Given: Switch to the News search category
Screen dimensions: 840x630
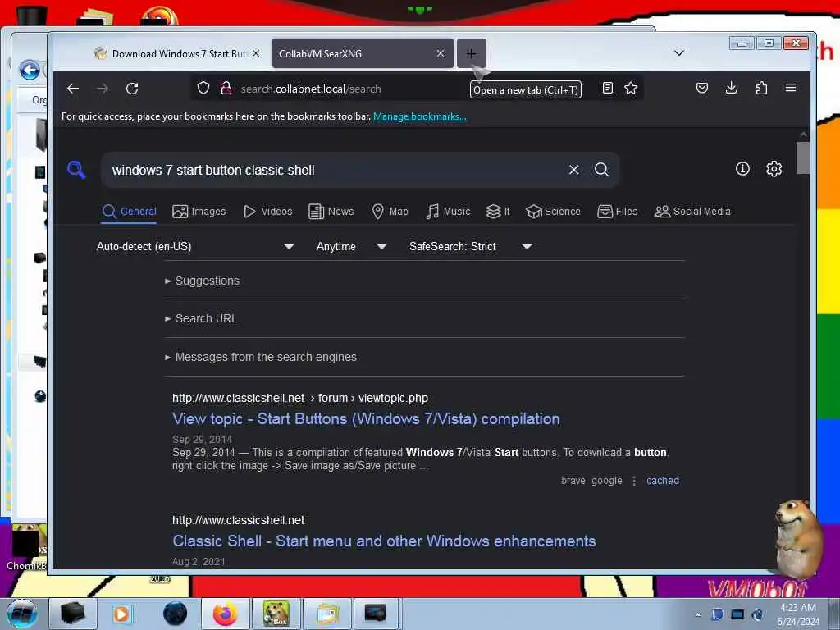Looking at the screenshot, I should click(331, 212).
